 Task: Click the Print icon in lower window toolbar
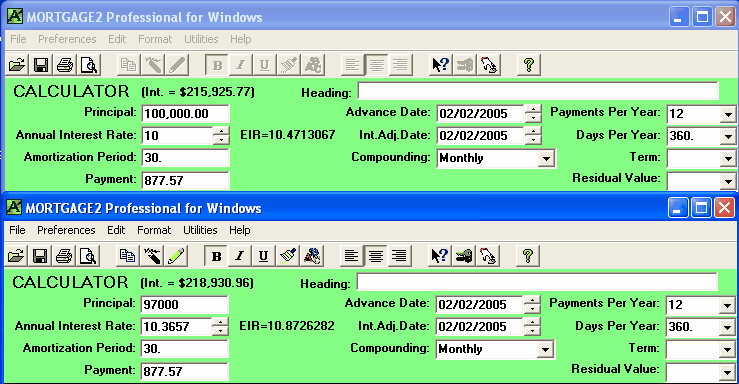point(64,256)
